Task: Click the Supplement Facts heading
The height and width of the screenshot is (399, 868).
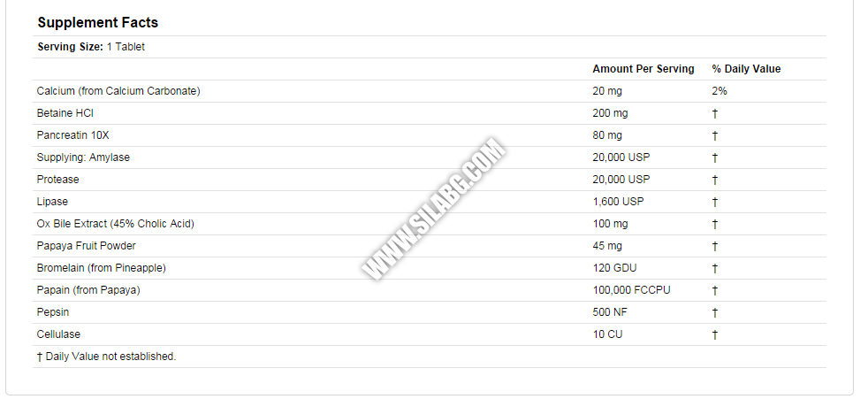Action: pyautogui.click(x=97, y=23)
